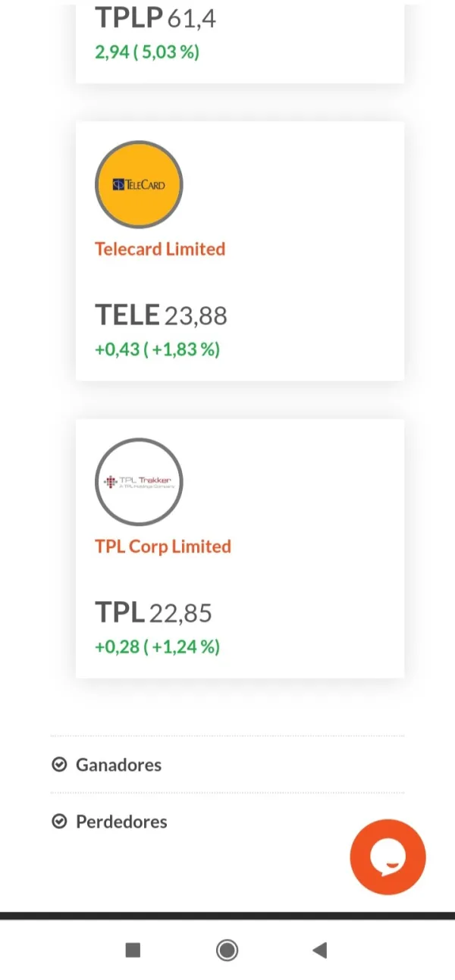Click the check icon beside Ganadores

point(59,765)
